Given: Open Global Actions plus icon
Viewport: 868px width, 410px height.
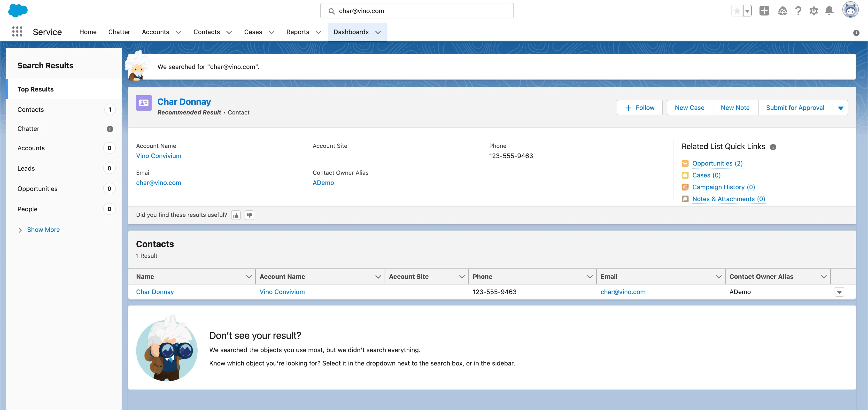Looking at the screenshot, I should coord(764,11).
